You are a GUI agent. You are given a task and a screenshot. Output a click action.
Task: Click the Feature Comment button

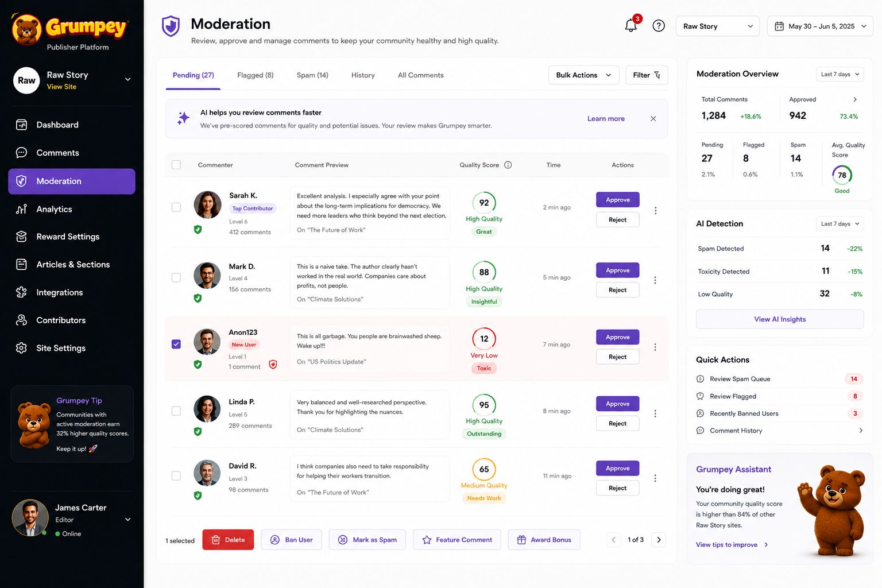457,540
